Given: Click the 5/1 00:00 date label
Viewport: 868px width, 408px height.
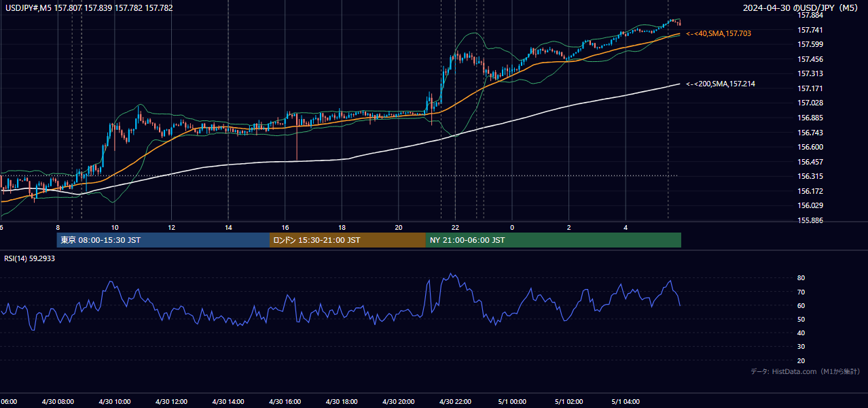Looking at the screenshot, I should click(512, 402).
